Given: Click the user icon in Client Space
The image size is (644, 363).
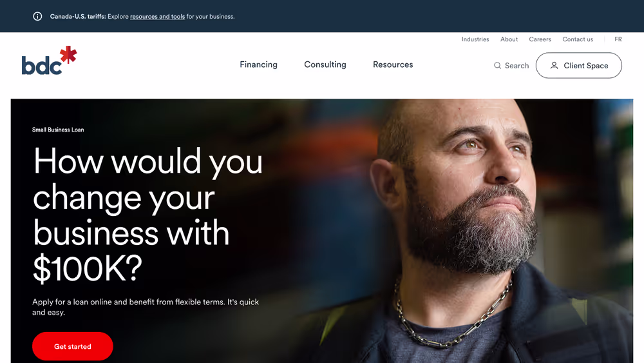Looking at the screenshot, I should click(x=554, y=65).
